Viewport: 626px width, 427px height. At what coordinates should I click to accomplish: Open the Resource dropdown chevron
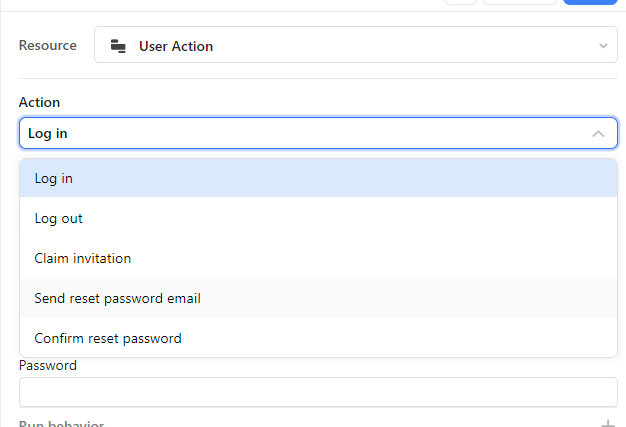tap(603, 46)
